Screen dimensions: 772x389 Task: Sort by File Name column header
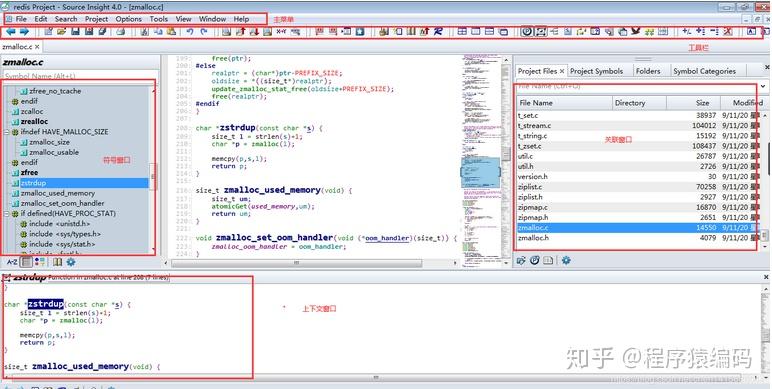point(564,103)
